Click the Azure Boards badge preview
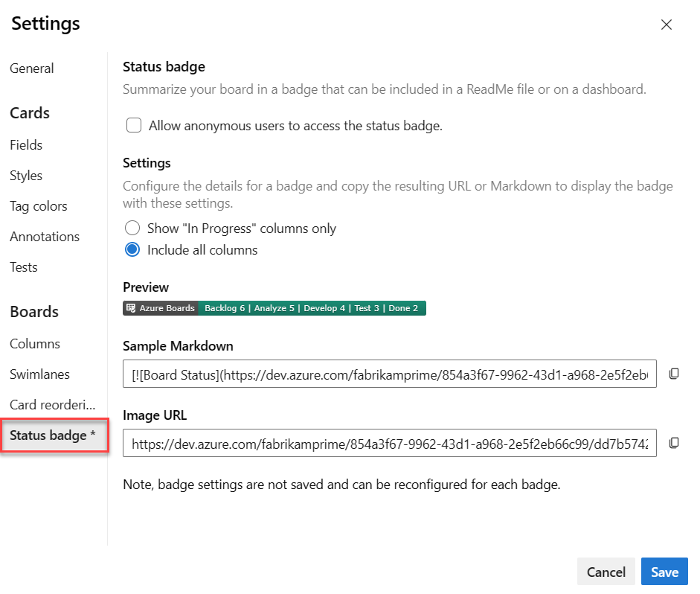This screenshot has width=700, height=594. click(x=275, y=307)
